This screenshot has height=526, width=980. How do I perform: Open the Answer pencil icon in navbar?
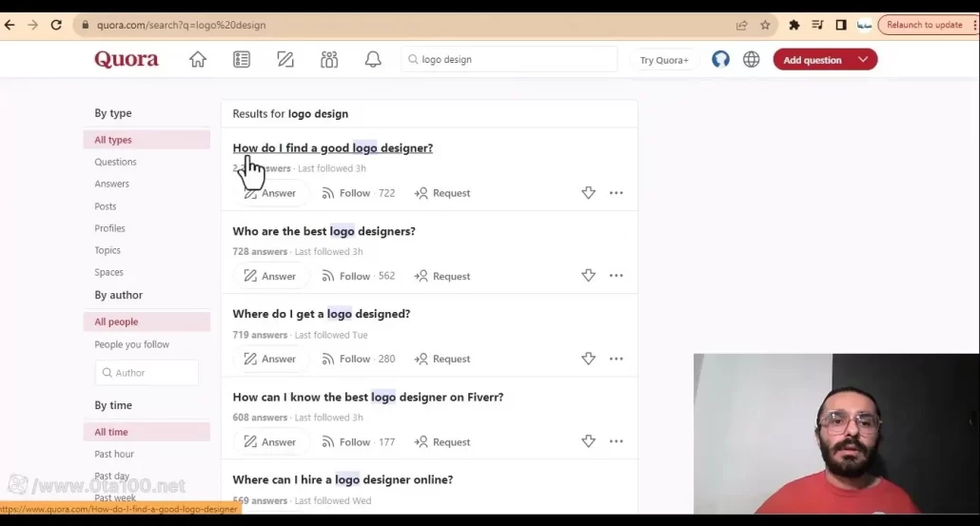[285, 60]
